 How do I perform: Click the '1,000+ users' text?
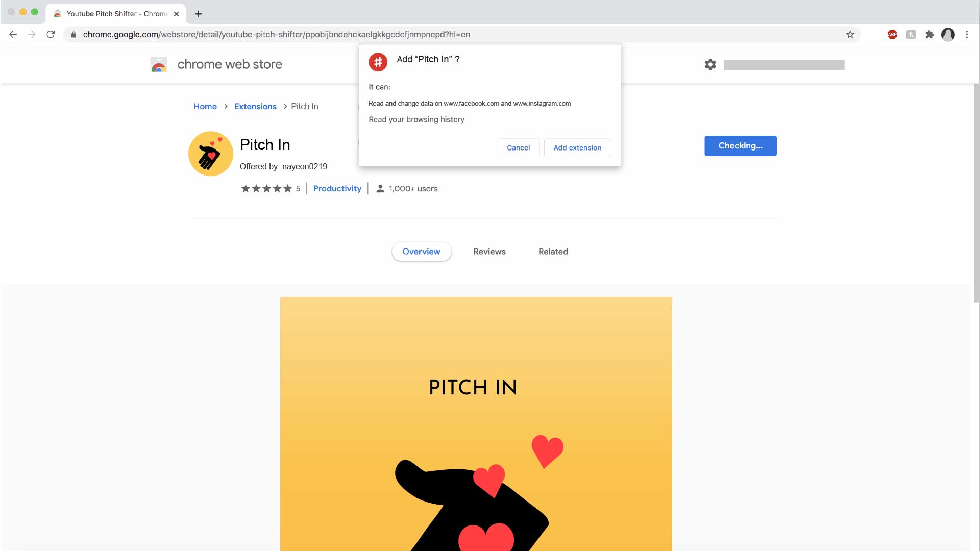coord(413,188)
